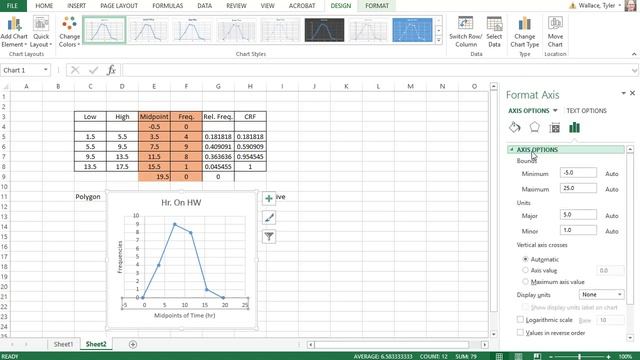Click the zoom slider in status bar

coord(579,356)
